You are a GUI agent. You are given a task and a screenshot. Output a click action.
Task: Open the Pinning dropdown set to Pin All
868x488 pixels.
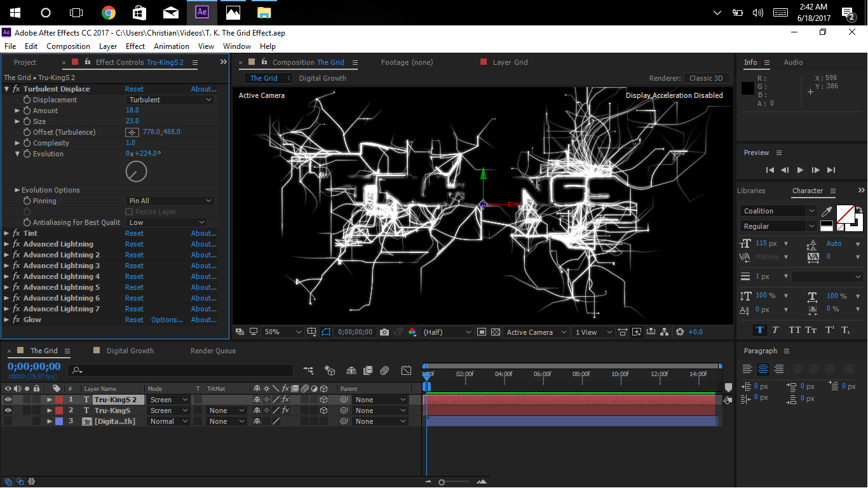click(170, 201)
